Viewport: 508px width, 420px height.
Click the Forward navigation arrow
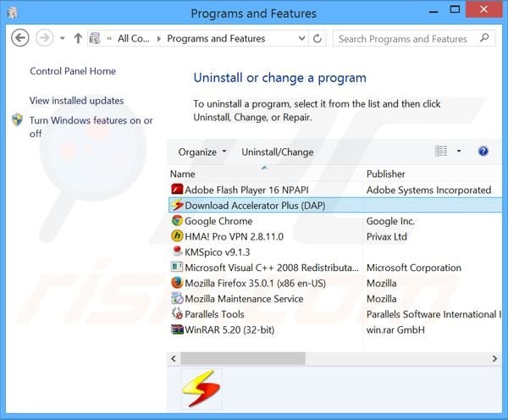[x=44, y=38]
